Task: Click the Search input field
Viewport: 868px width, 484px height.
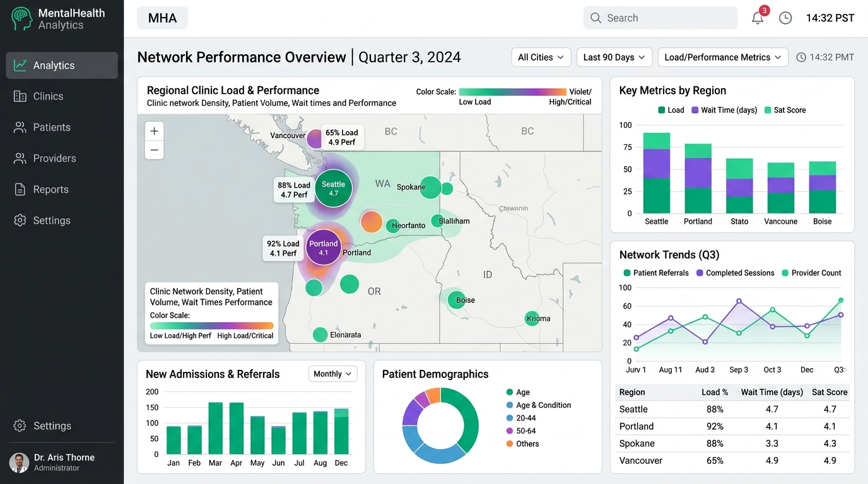Action: click(x=660, y=18)
